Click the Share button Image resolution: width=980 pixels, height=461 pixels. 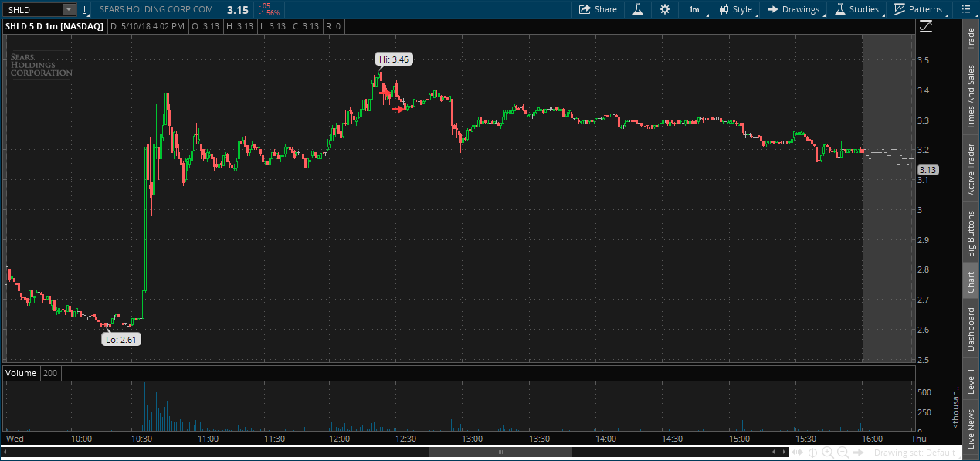(599, 9)
